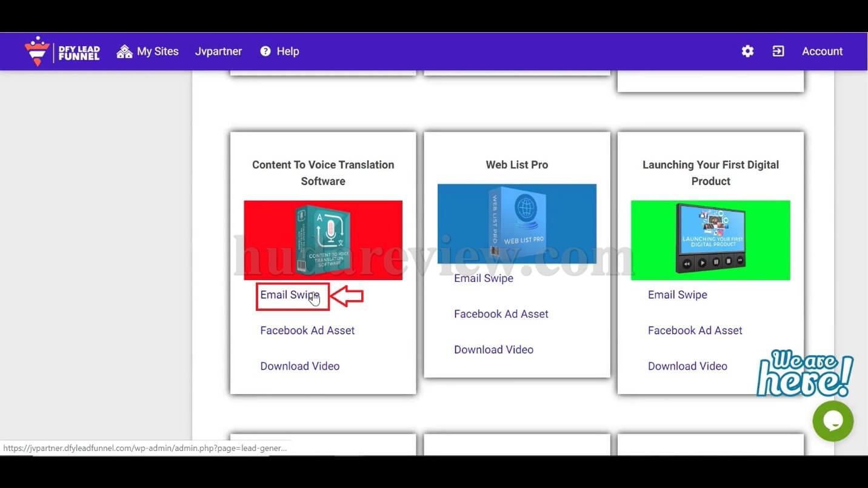Click Launching Your First Digital Product image
Viewport: 868px width, 488px height.
(x=710, y=240)
